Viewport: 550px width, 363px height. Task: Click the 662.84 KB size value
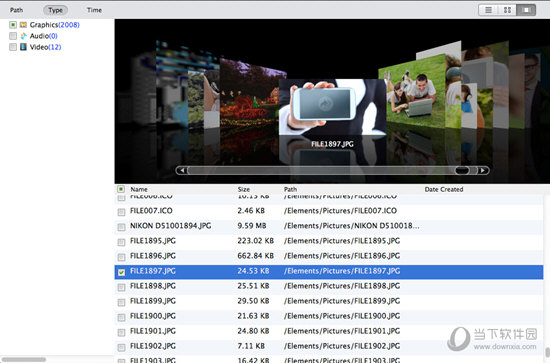[255, 256]
